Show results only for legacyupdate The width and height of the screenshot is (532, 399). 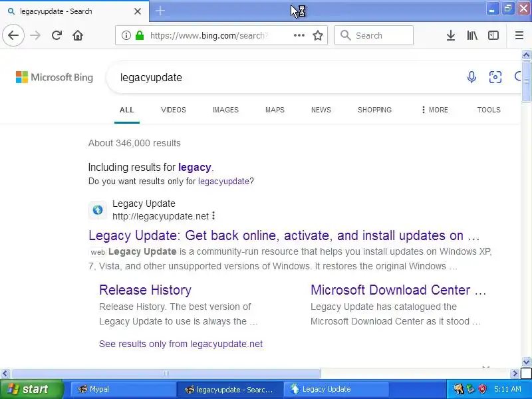(223, 181)
